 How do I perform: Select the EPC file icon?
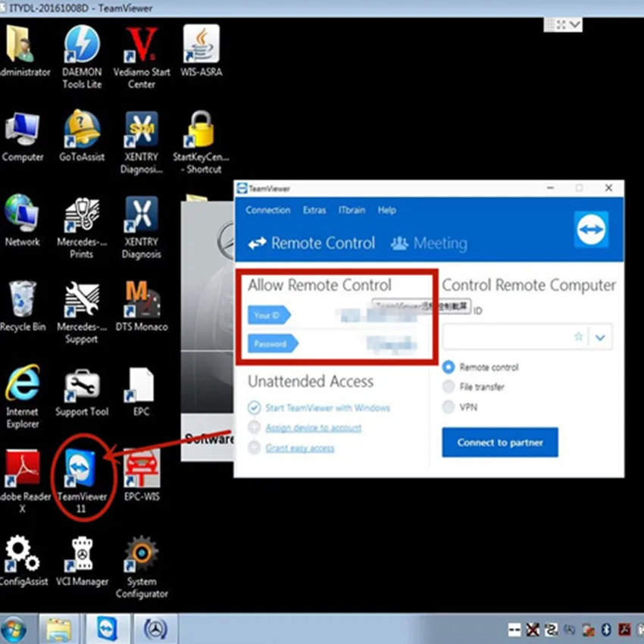[x=139, y=384]
